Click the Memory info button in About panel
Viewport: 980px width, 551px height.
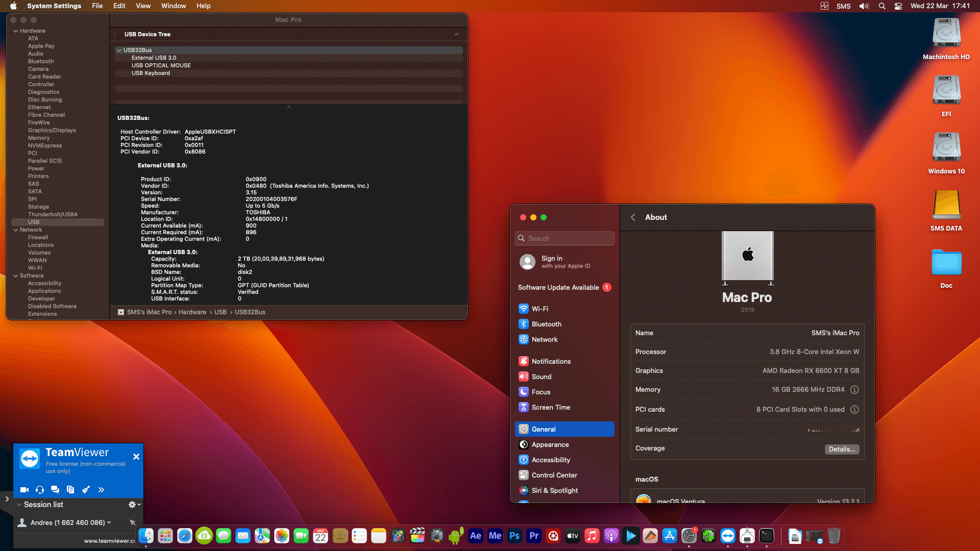click(x=855, y=390)
